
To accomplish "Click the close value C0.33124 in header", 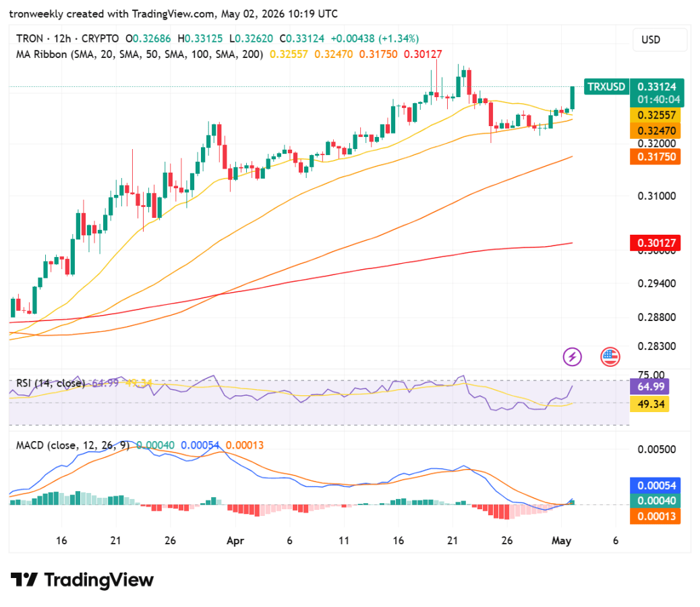I will 302,39.
